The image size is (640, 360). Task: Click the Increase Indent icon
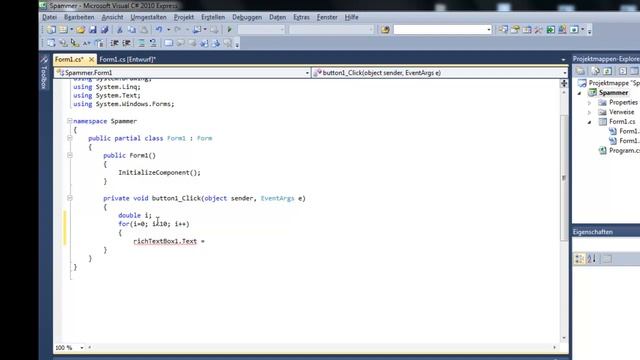(x=127, y=43)
